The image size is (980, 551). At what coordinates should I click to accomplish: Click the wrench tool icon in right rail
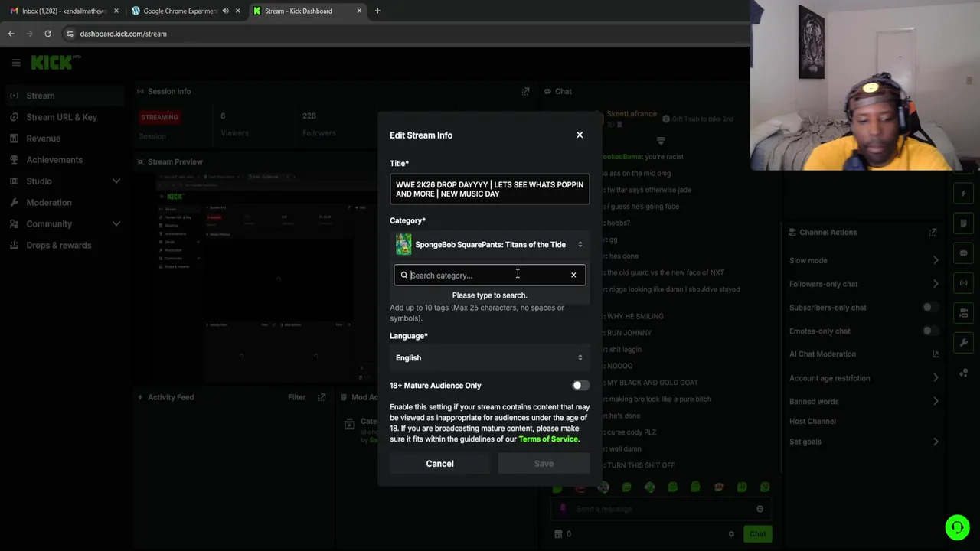[963, 343]
